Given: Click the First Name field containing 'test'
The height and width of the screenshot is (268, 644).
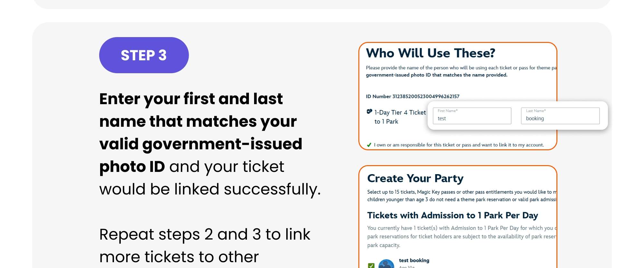Looking at the screenshot, I should pos(472,116).
